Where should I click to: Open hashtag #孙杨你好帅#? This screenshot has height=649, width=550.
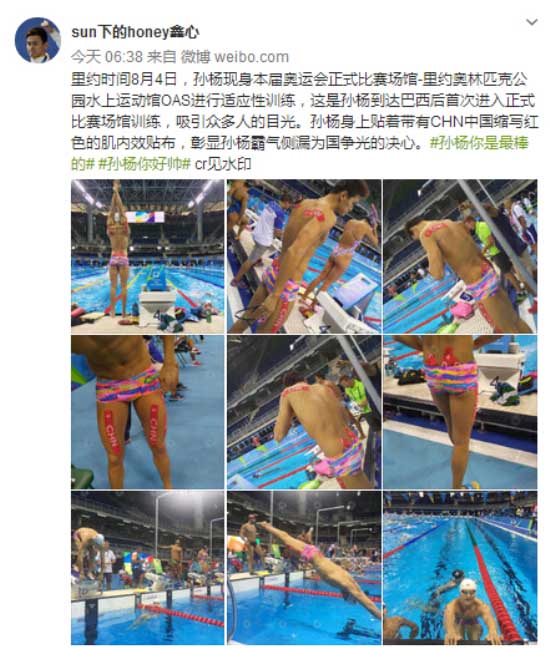point(144,164)
